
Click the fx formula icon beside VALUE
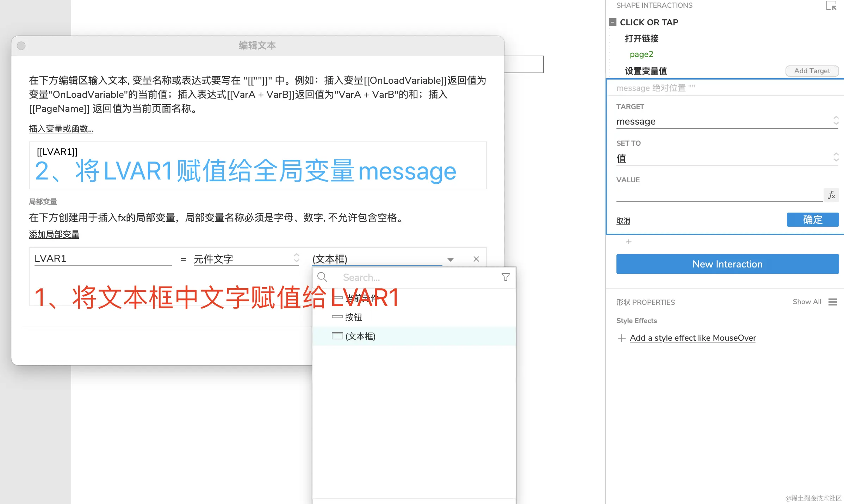(831, 195)
